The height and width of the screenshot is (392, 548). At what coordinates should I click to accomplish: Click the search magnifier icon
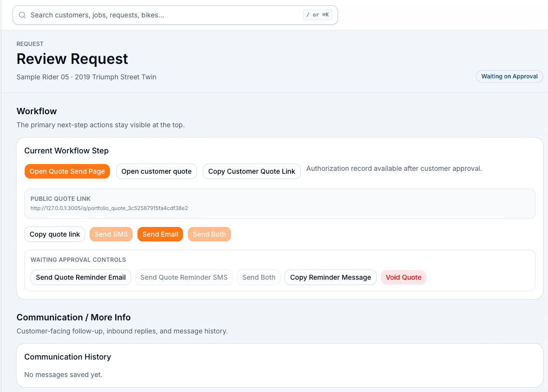[22, 15]
